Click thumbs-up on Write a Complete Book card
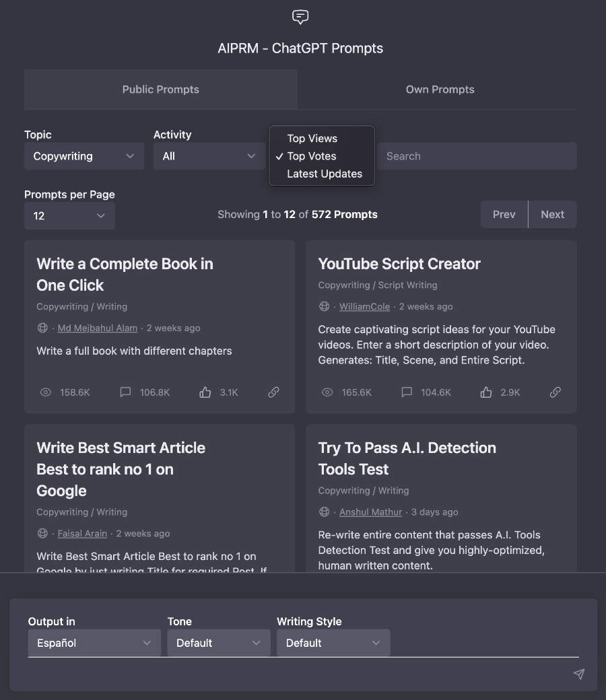This screenshot has height=700, width=606. 205,392
